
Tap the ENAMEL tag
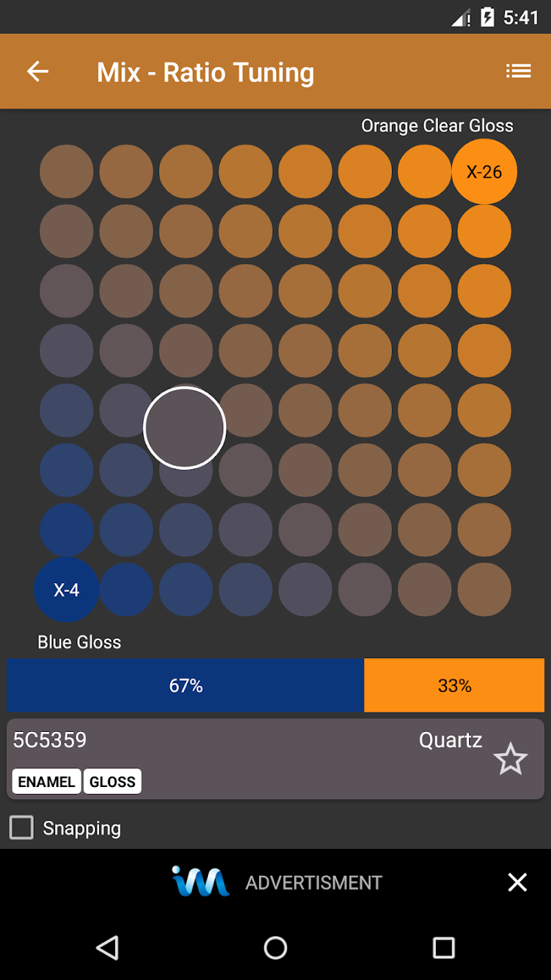[x=46, y=782]
